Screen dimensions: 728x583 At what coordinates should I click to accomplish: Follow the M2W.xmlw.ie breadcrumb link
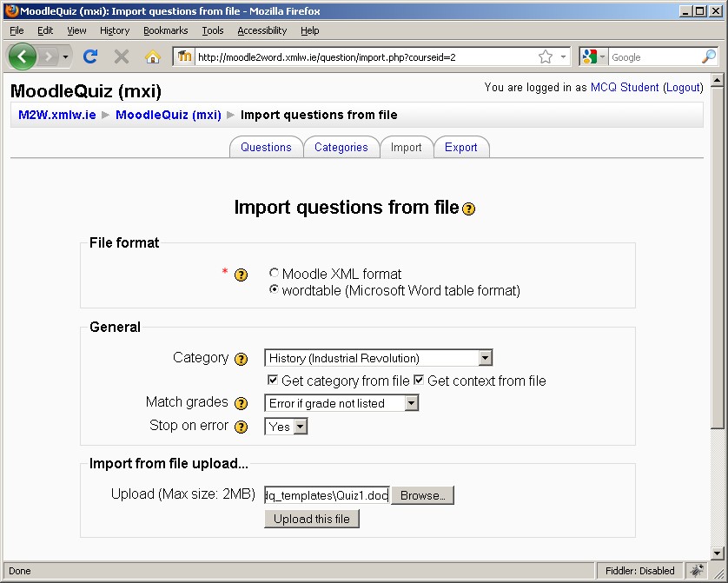pyautogui.click(x=57, y=115)
